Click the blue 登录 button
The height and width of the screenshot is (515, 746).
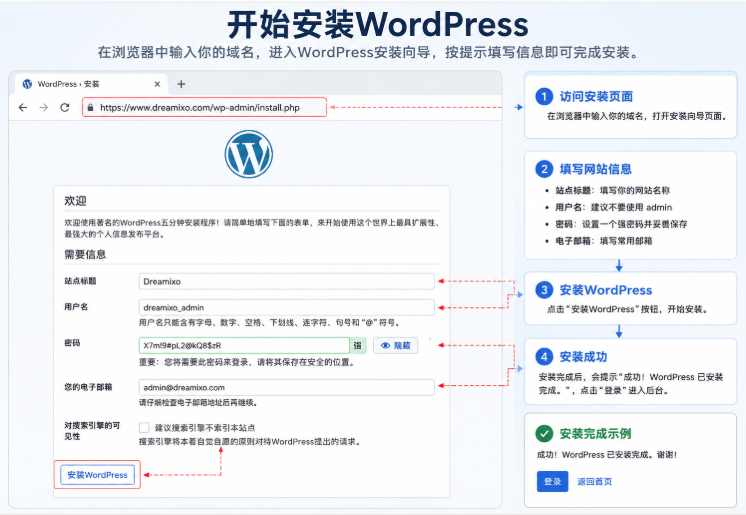point(552,482)
